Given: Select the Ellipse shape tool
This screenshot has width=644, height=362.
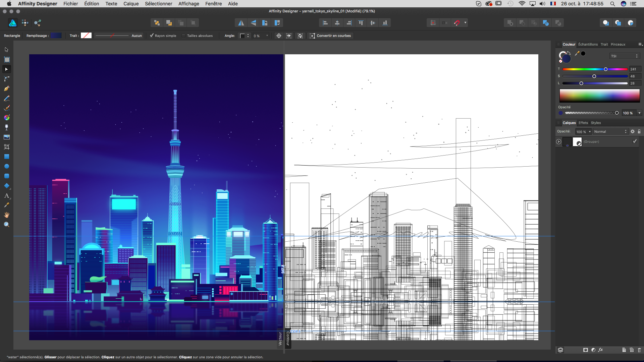Looking at the screenshot, I should point(7,166).
